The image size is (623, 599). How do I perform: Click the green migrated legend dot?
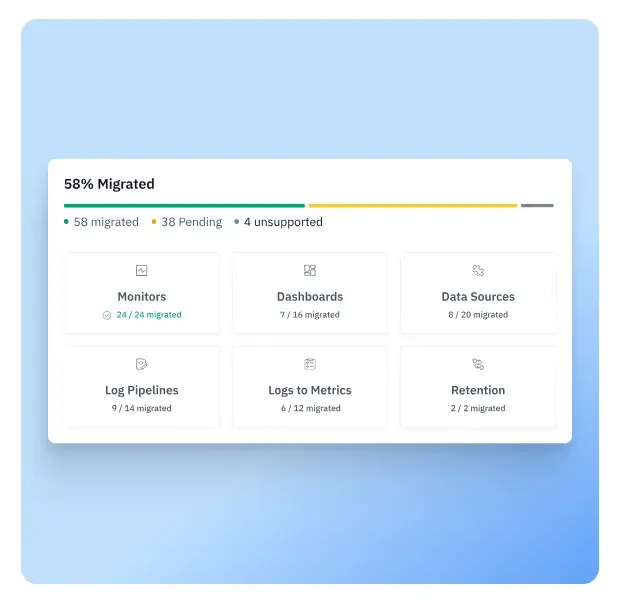pyautogui.click(x=67, y=222)
